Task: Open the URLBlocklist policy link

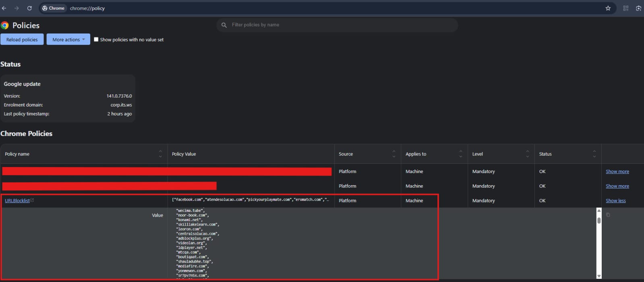Action: tap(17, 201)
